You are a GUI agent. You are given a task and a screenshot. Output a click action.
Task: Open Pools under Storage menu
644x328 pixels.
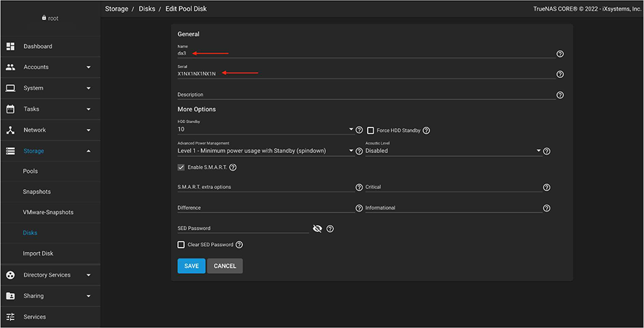click(x=30, y=172)
